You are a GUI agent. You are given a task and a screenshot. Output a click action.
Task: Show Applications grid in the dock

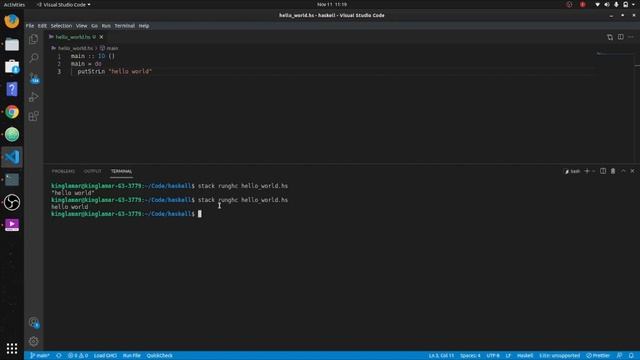(12, 348)
